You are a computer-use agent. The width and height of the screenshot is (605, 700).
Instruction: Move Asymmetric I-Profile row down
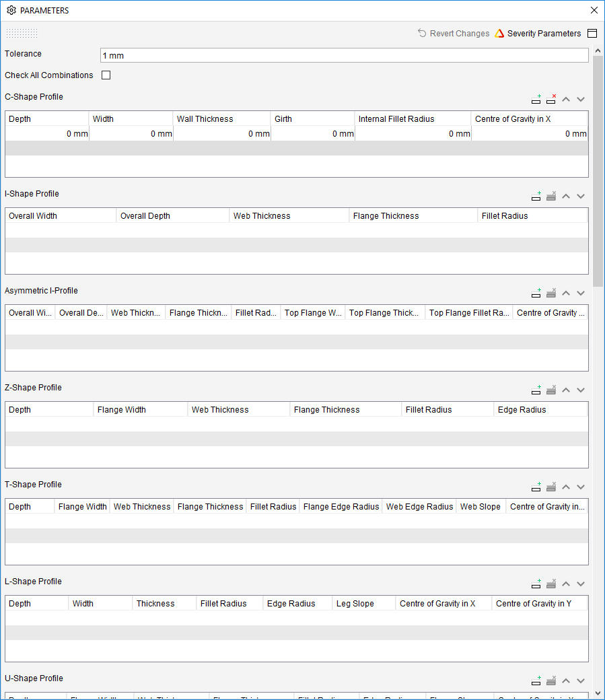(581, 293)
